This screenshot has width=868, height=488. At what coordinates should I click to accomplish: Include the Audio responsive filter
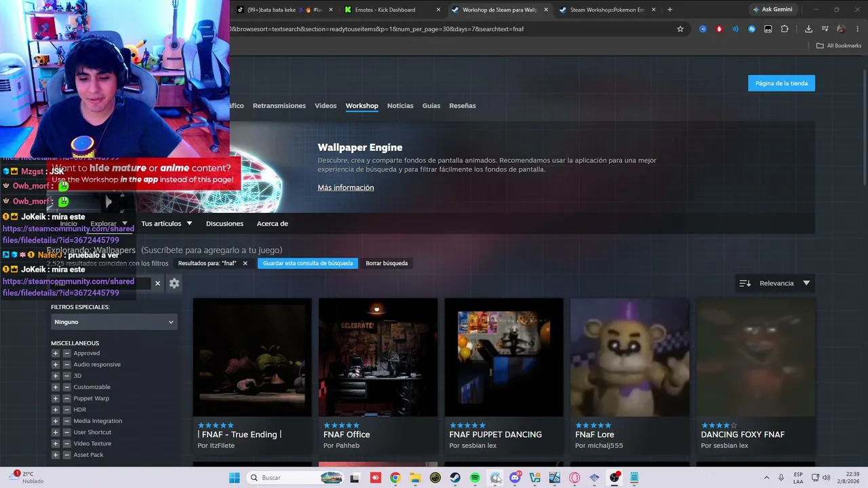56,365
